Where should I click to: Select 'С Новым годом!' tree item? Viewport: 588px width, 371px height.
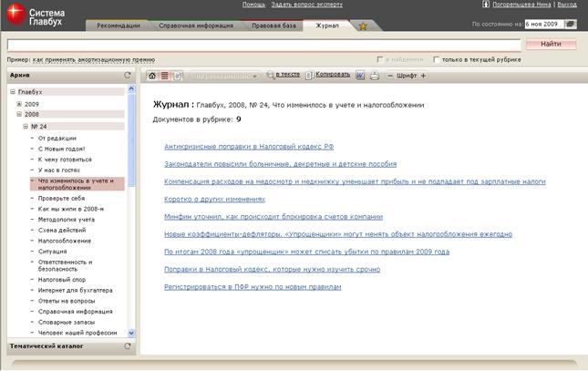[x=61, y=149]
